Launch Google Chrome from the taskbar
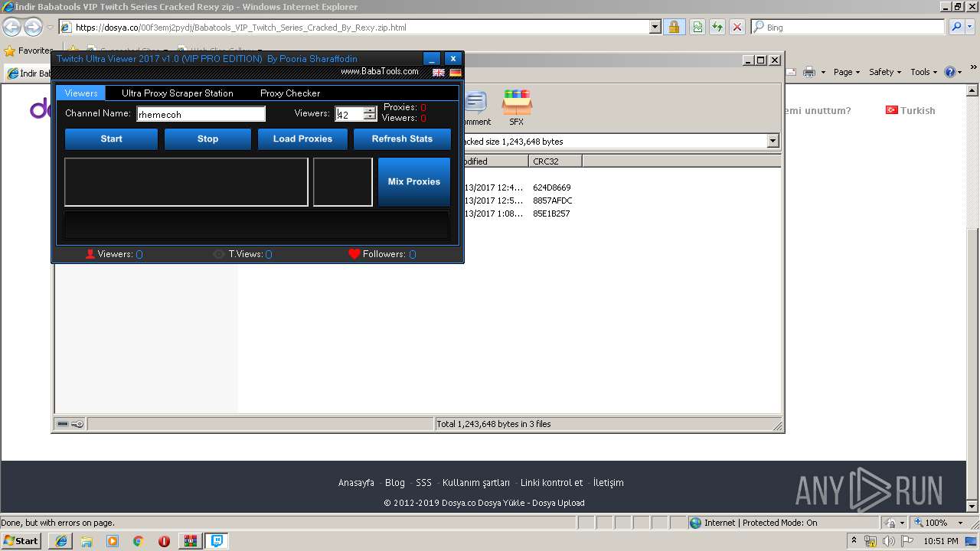The image size is (980, 551). pos(138,541)
